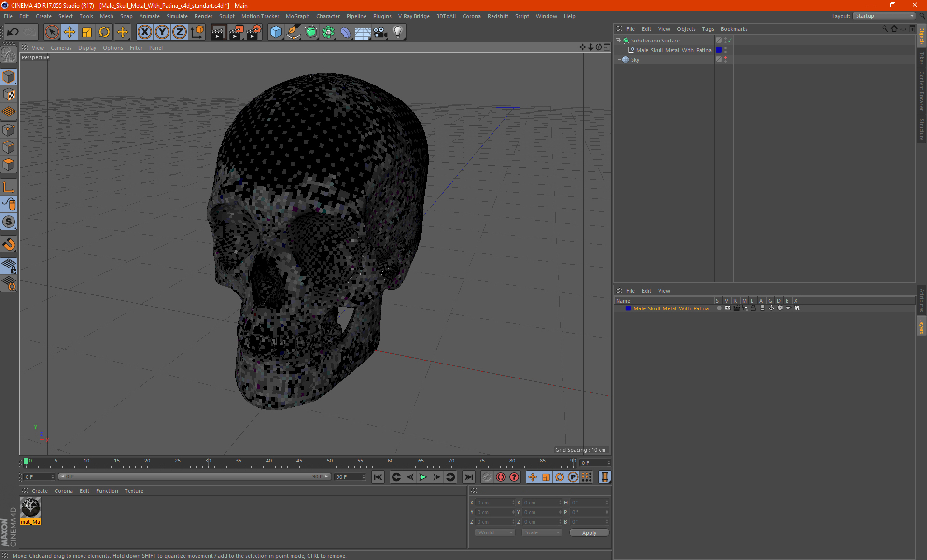The height and width of the screenshot is (560, 927).
Task: Toggle Y axis lock
Action: 162,32
